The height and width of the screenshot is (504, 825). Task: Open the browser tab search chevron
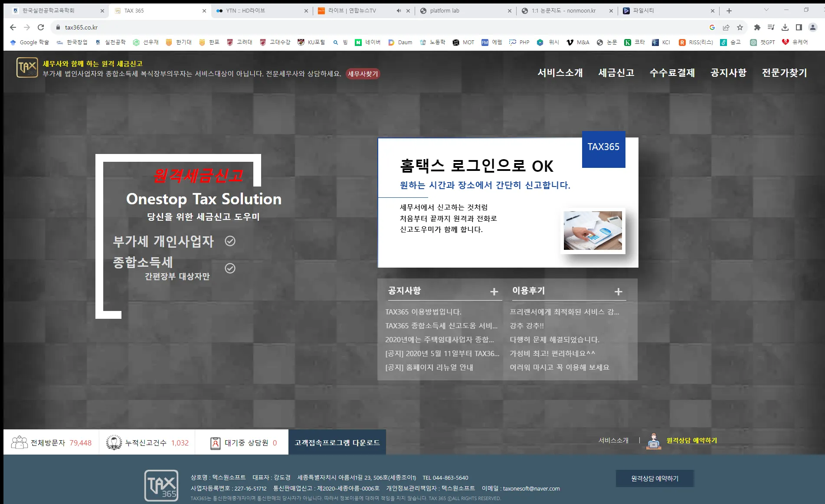(766, 10)
